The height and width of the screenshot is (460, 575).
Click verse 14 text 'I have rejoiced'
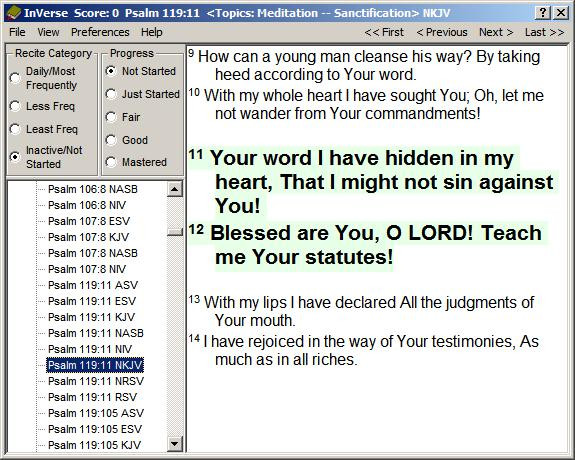(253, 342)
